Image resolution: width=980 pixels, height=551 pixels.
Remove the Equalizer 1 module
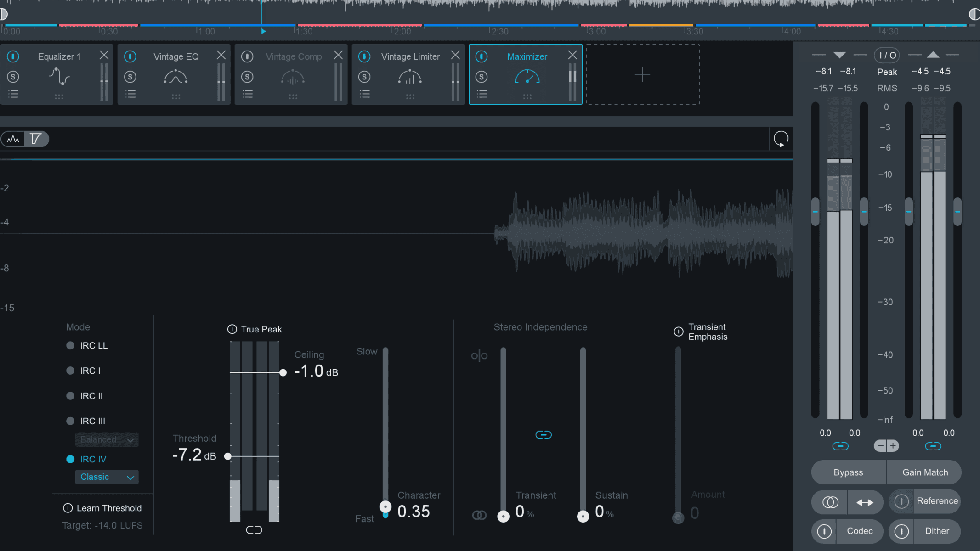[x=104, y=55]
